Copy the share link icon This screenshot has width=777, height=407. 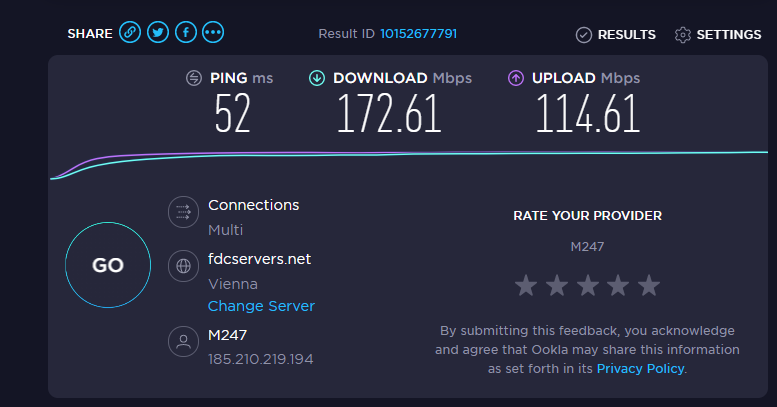coord(130,33)
